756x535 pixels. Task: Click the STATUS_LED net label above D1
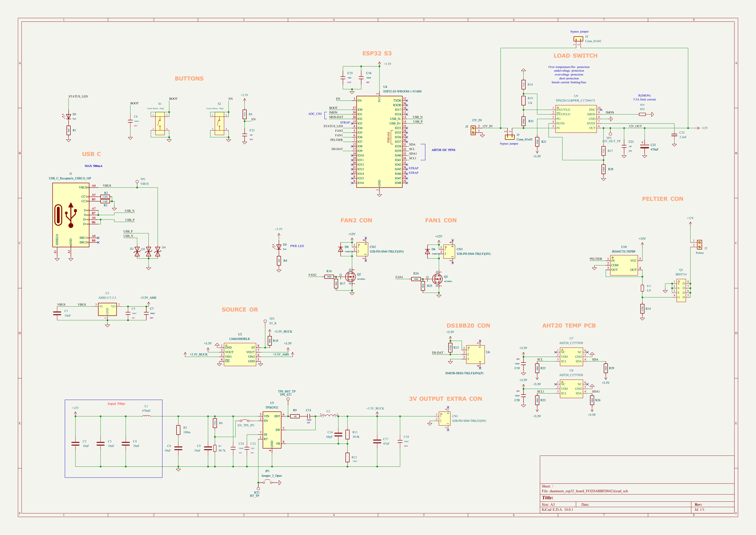78,97
